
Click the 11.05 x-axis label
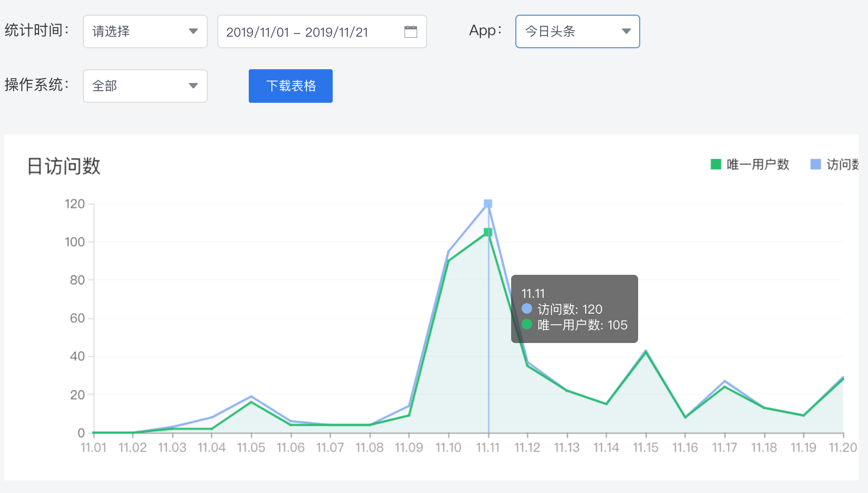251,447
